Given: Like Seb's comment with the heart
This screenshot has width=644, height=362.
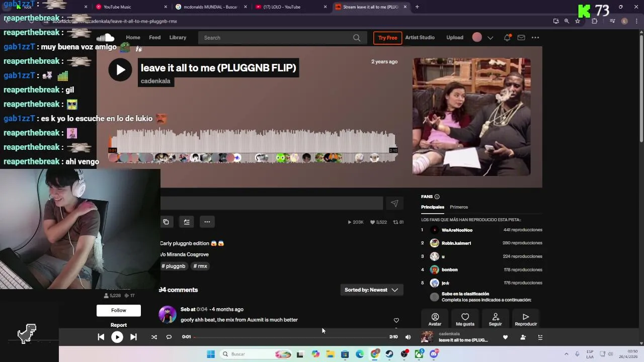Looking at the screenshot, I should [x=396, y=320].
